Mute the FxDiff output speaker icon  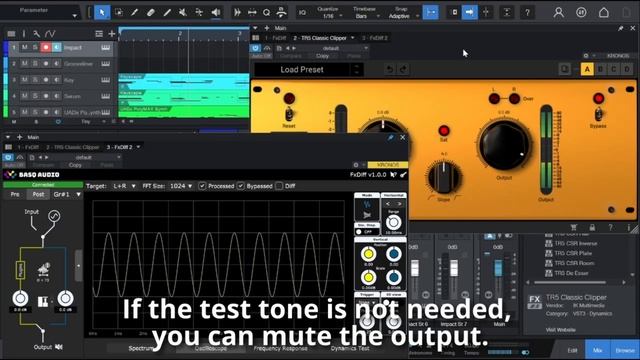click(x=59, y=347)
